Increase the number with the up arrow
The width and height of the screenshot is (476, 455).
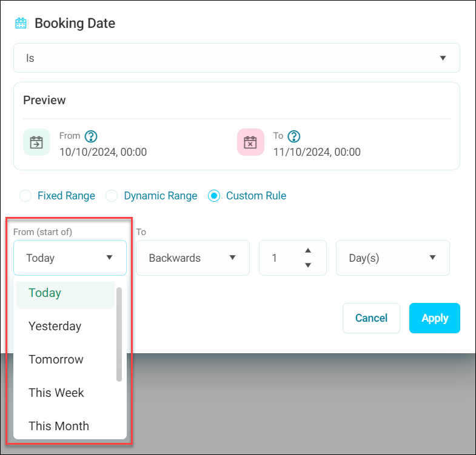click(308, 251)
